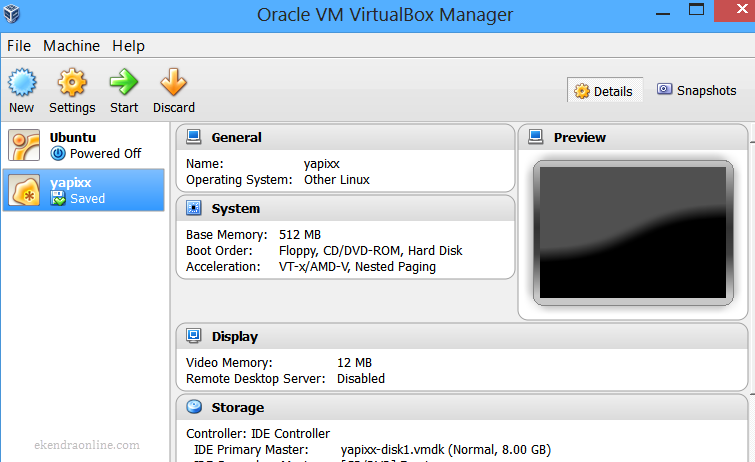Click the New virtual machine icon
Viewport: 755px width, 462px height.
[x=22, y=82]
